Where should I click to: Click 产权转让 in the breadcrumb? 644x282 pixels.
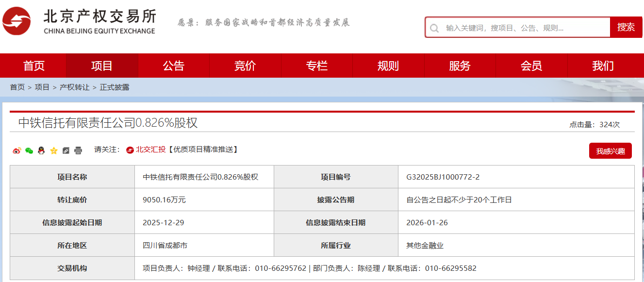coord(74,87)
